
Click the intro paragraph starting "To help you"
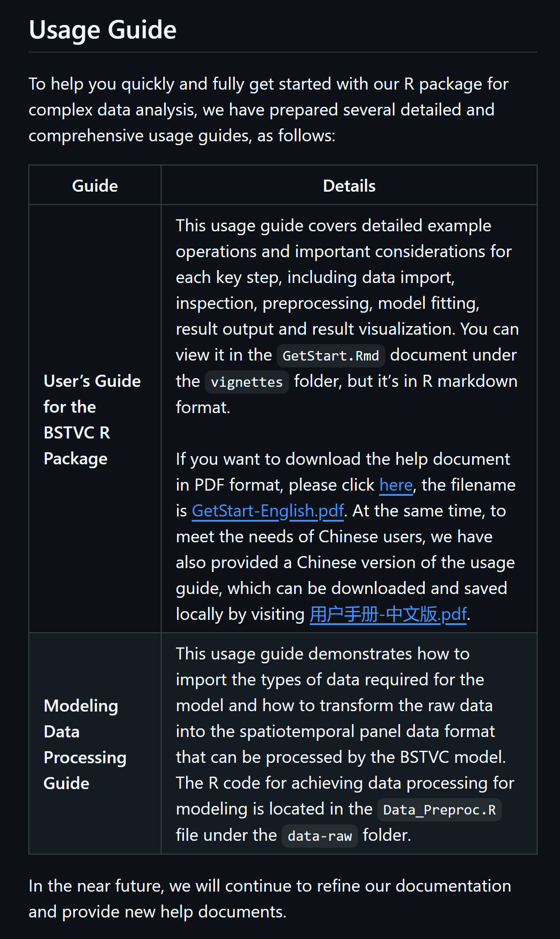coord(268,110)
